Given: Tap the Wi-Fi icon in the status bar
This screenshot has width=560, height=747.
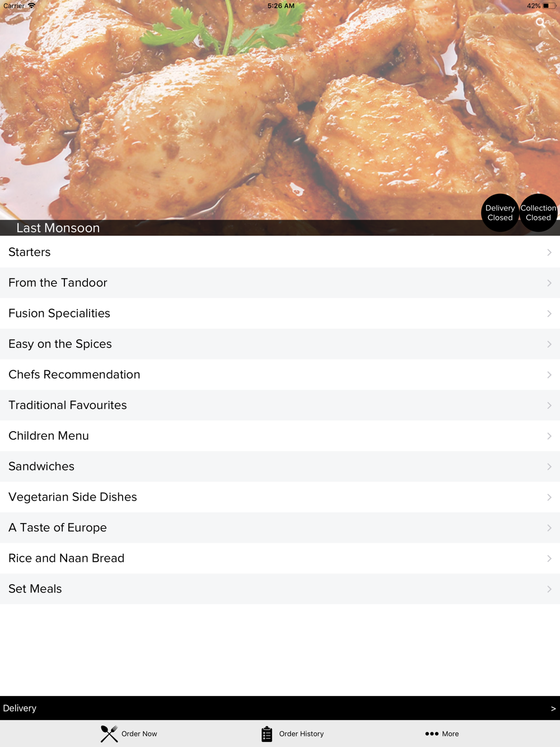Looking at the screenshot, I should click(32, 6).
